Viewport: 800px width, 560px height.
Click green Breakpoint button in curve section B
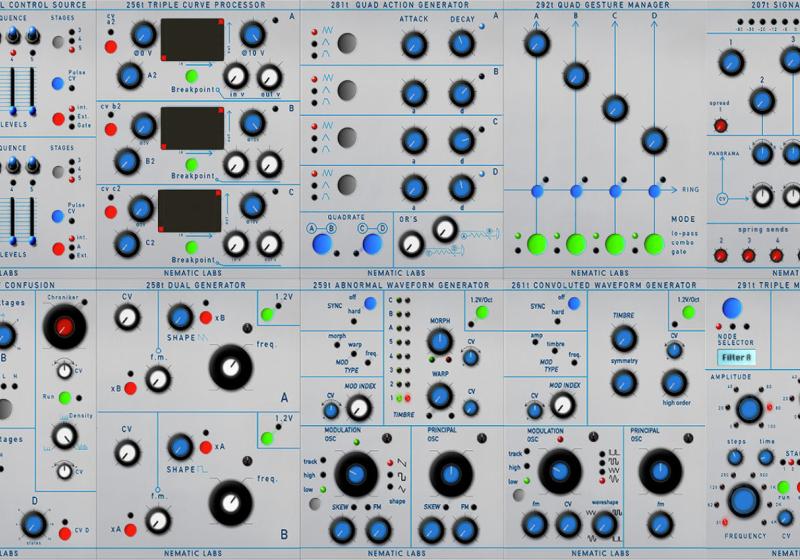click(192, 165)
